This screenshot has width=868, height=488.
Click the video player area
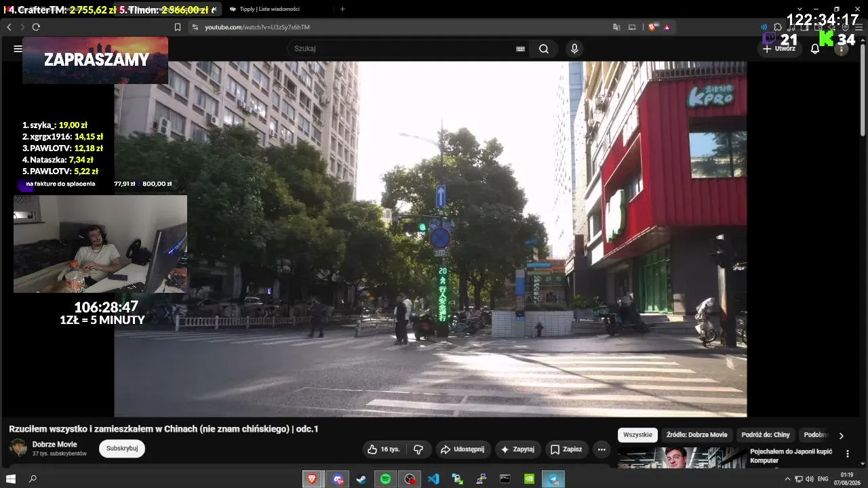coord(431,239)
